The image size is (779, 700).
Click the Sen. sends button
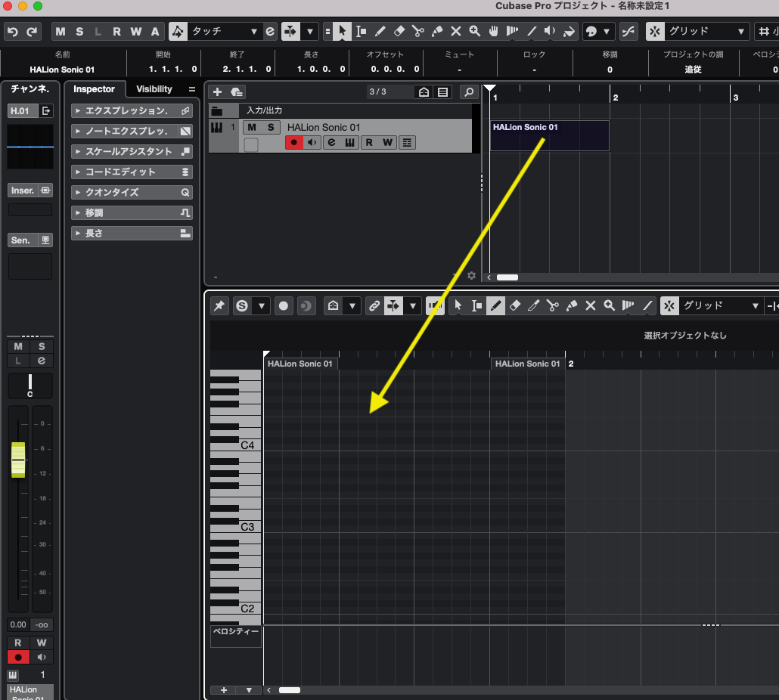pyautogui.click(x=29, y=240)
